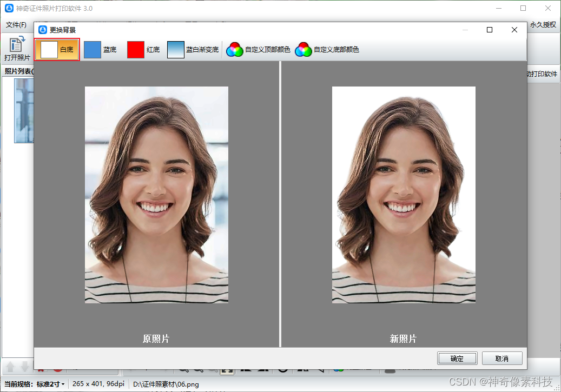This screenshot has width=561, height=392.
Task: Open custom top color (自定义顶部颜色) picker
Action: click(258, 49)
